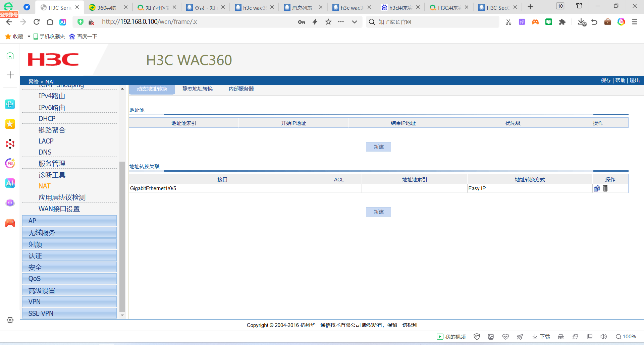Open a new browser tab

530,7
